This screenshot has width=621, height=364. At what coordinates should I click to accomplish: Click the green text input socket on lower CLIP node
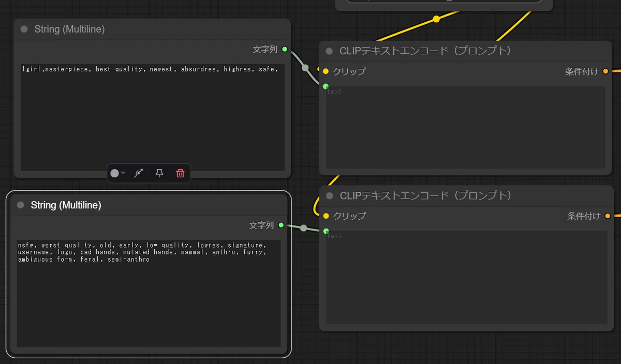coord(326,231)
